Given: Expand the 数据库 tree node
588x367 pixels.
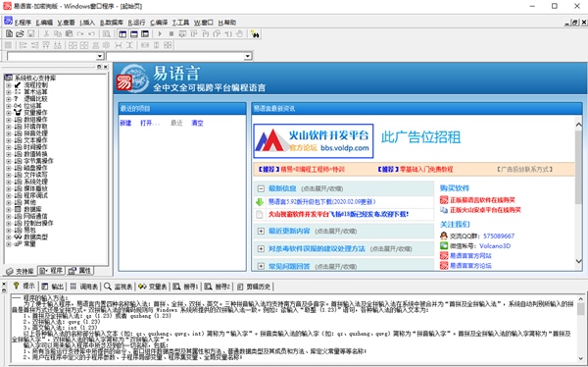Looking at the screenshot, I should pyautogui.click(x=9, y=209).
